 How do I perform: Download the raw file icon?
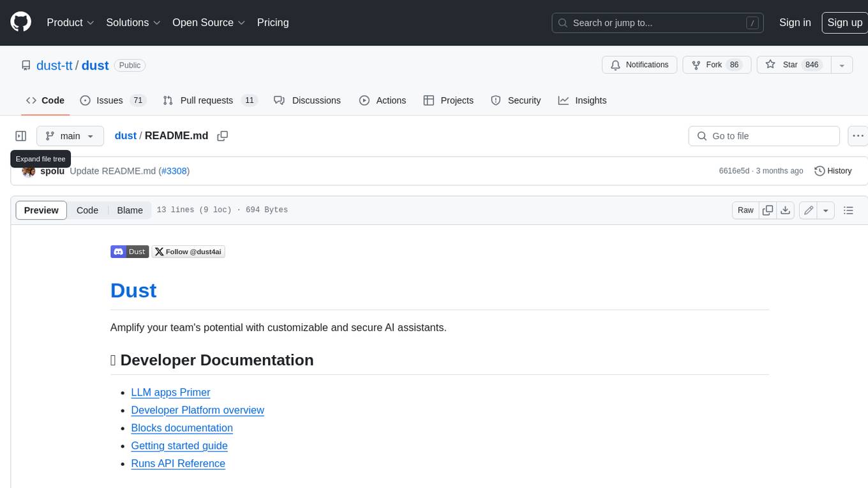coord(786,210)
